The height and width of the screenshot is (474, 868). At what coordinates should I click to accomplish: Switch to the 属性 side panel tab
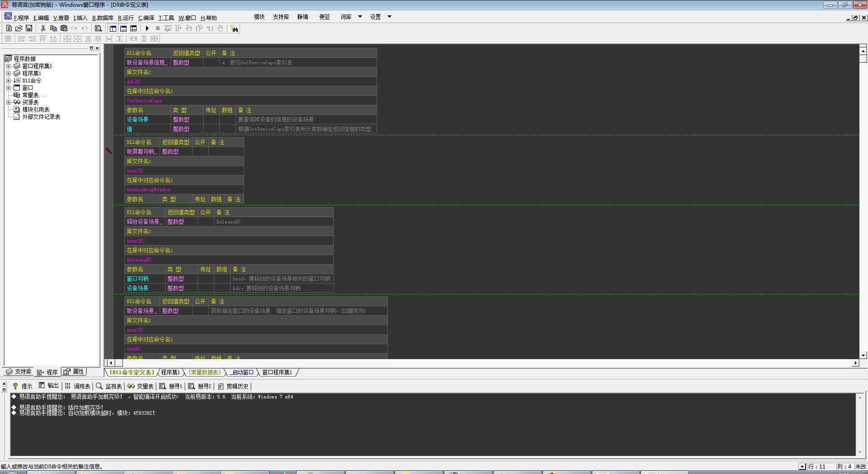[74, 372]
